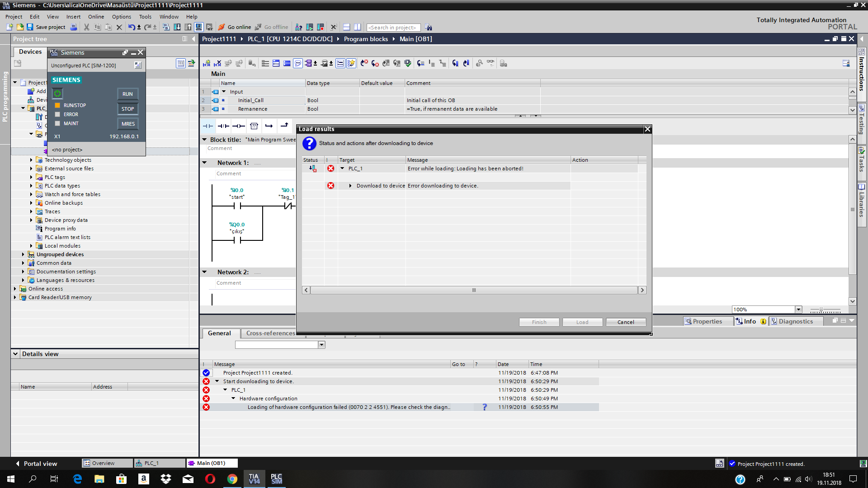Image resolution: width=868 pixels, height=488 pixels.
Task: Click the print icon in main toolbar
Action: [74, 27]
